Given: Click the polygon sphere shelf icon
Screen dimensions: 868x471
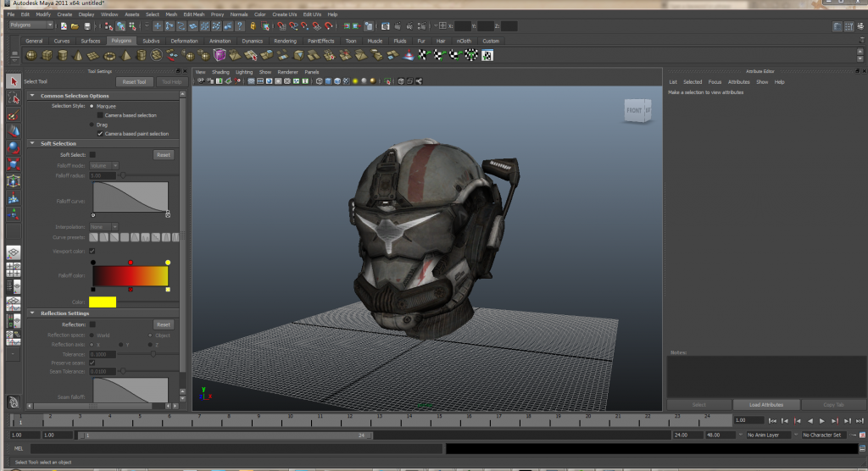Looking at the screenshot, I should click(x=31, y=55).
